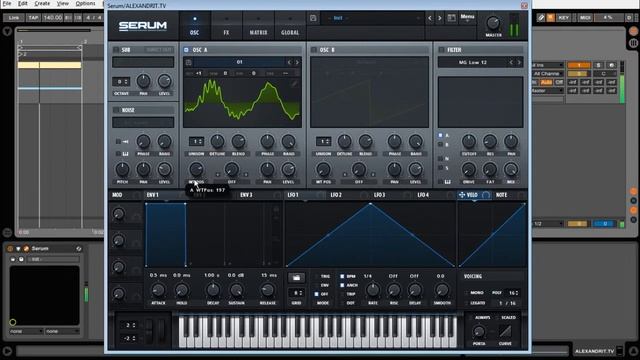Select the LFO 2 tab
Image resolution: width=640 pixels, height=360 pixels.
336,195
